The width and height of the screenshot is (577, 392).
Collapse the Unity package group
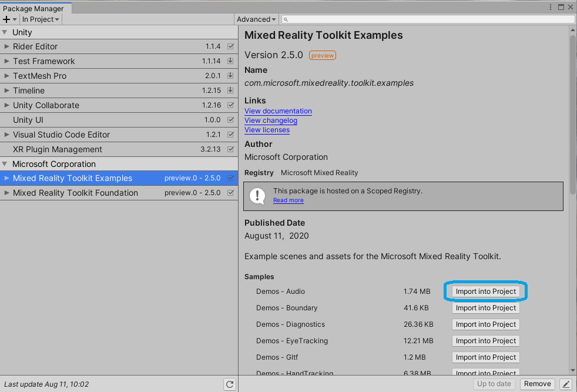pyautogui.click(x=5, y=32)
